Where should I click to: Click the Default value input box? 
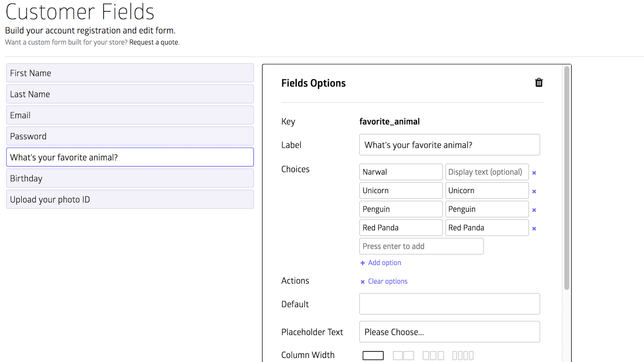coord(449,304)
